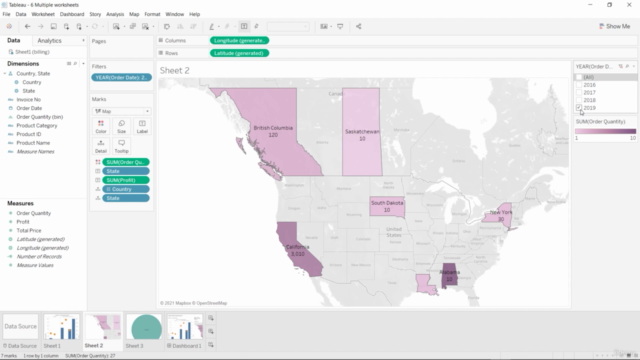640x360 pixels.
Task: Uncheck the 2019 year filter checkbox
Action: point(579,108)
